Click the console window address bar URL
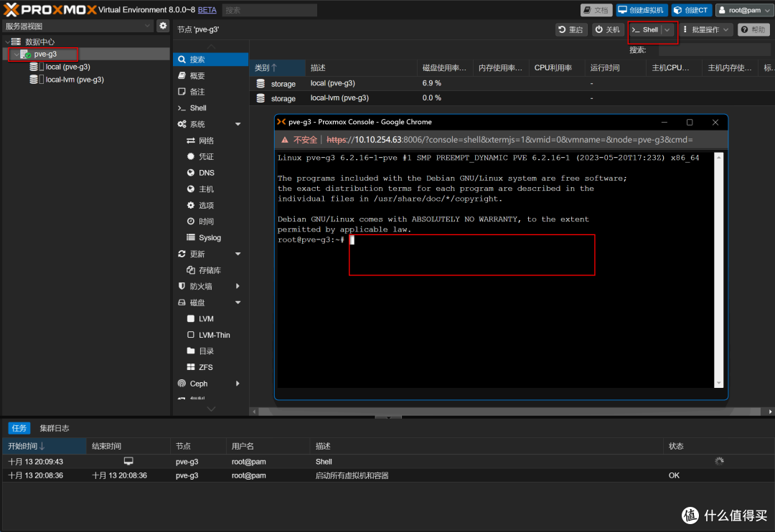The width and height of the screenshot is (775, 532). [509, 140]
